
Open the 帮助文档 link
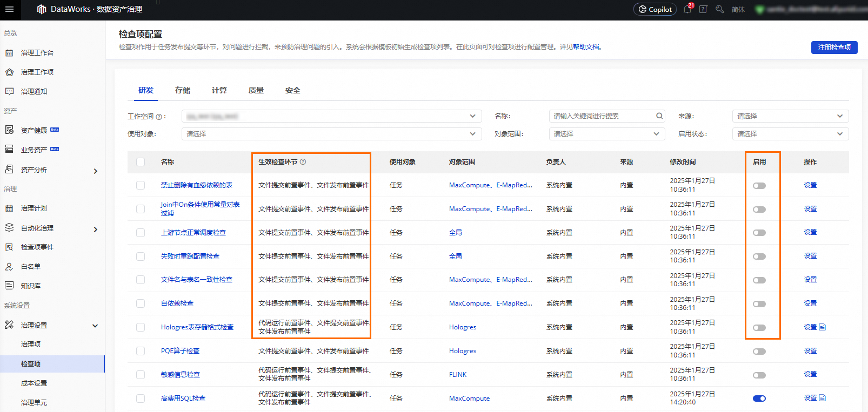click(x=586, y=47)
